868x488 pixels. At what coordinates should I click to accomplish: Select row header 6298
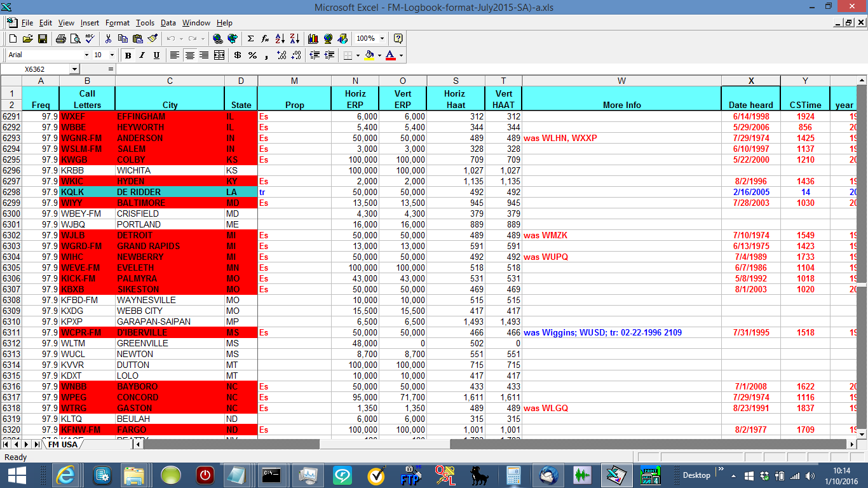pos(11,192)
